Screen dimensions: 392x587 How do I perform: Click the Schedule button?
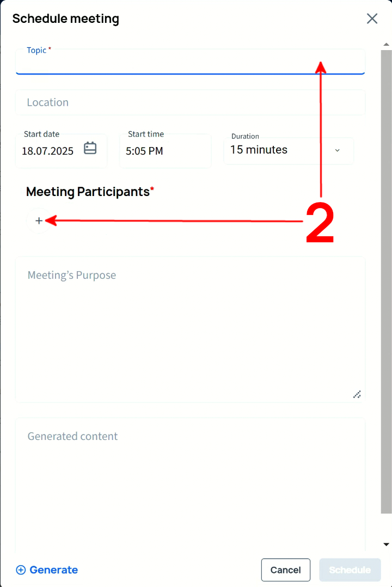[x=350, y=570]
